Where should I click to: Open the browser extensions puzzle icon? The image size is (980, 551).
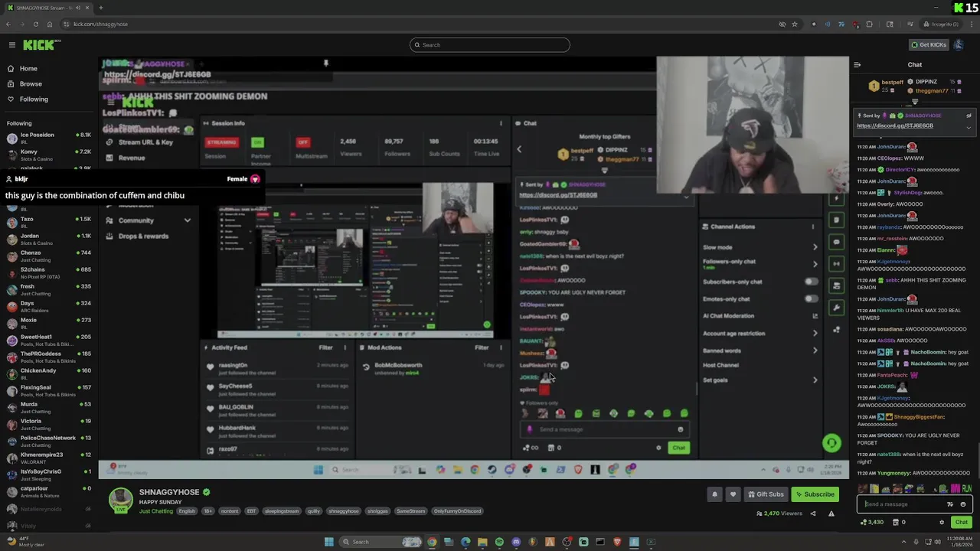(x=869, y=24)
